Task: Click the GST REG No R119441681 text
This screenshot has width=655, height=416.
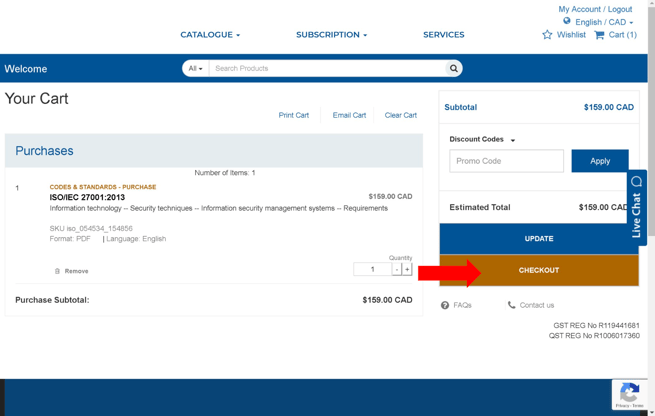Action: tap(596, 325)
